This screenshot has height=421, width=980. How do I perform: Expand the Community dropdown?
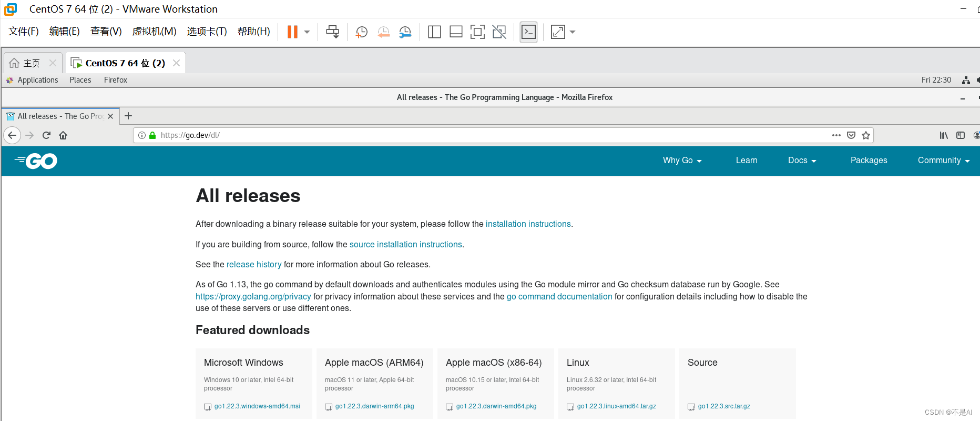[x=944, y=161]
